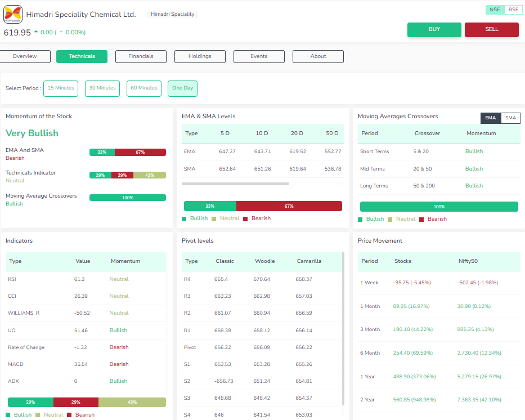
Task: Open the Overview tab
Action: coord(25,56)
